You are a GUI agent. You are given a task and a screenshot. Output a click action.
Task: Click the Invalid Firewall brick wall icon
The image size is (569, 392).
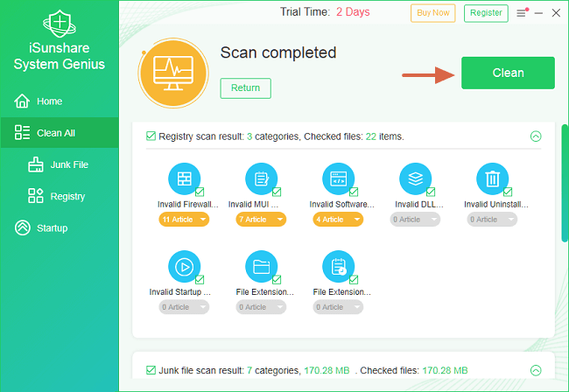[x=185, y=178]
